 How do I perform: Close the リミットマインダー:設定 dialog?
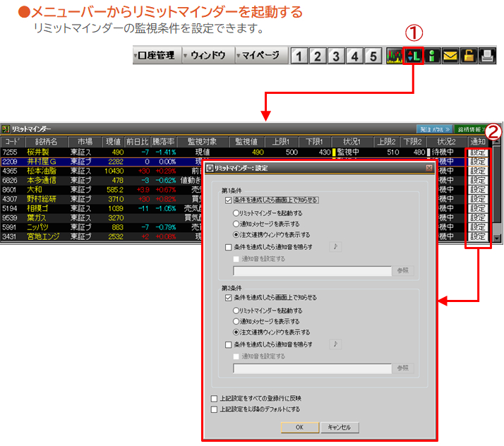[x=429, y=168]
